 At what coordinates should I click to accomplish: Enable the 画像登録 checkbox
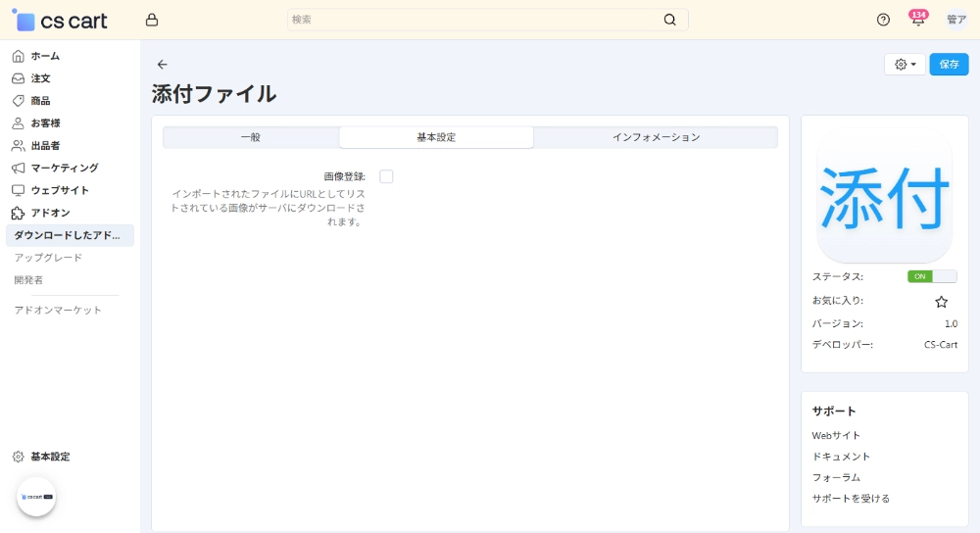coord(386,176)
